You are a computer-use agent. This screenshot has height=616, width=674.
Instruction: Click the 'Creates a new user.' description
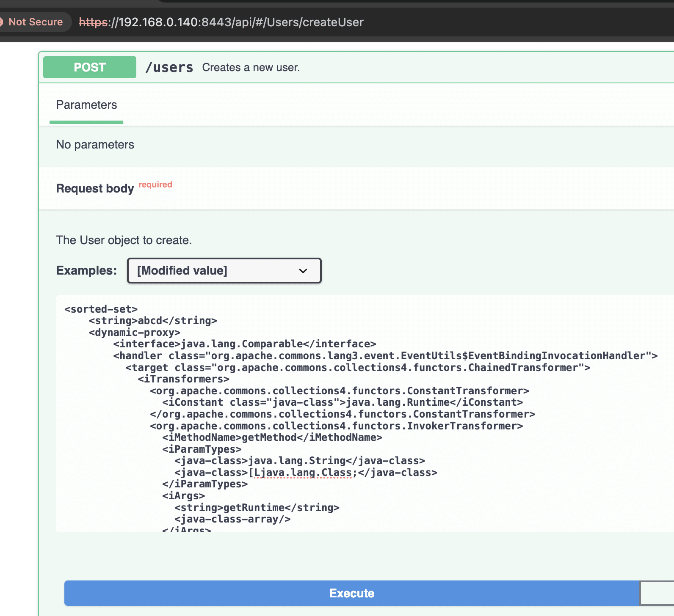tap(251, 67)
